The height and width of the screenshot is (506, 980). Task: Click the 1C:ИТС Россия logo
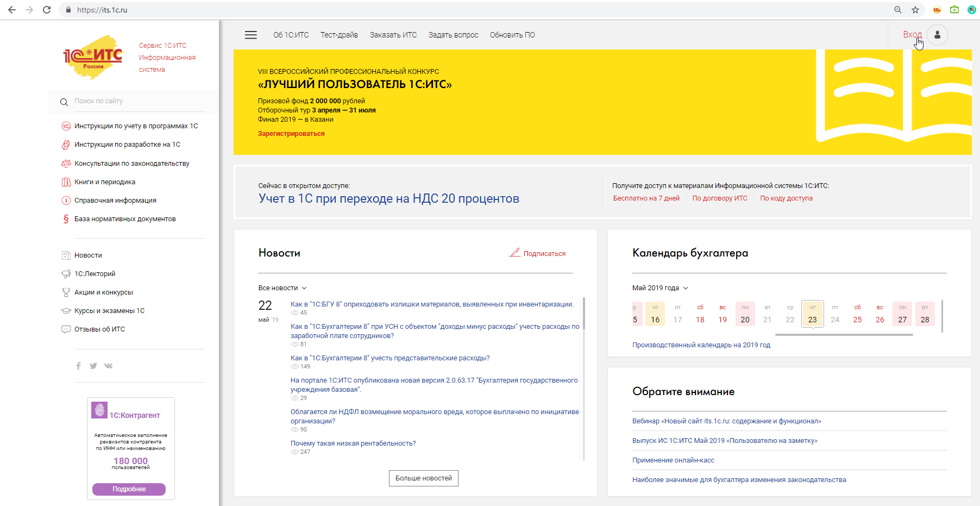coord(93,57)
